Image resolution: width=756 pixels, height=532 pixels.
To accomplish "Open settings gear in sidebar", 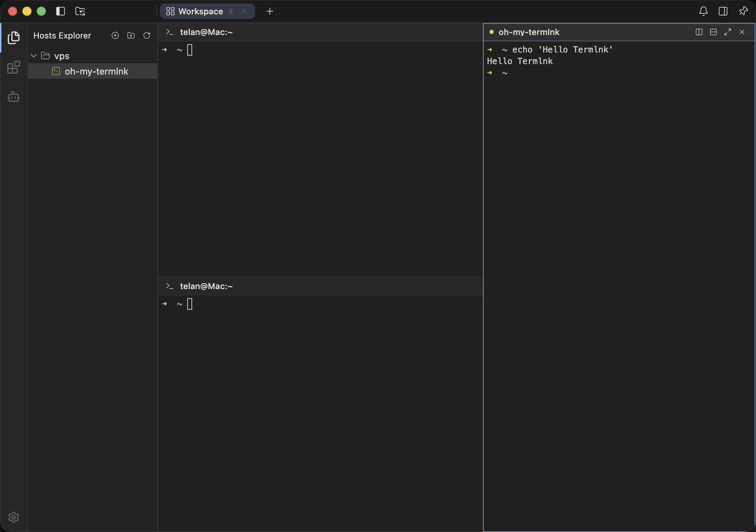I will coord(14,517).
